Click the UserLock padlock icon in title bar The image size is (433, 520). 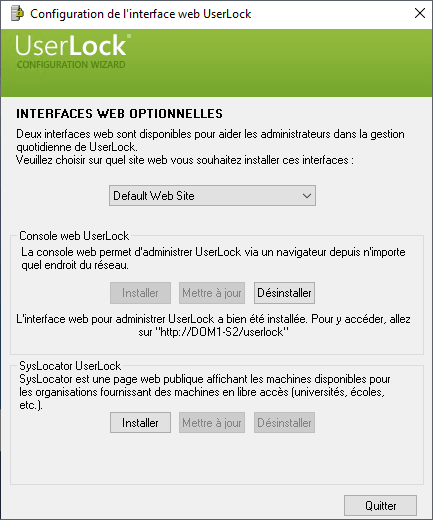click(17, 14)
